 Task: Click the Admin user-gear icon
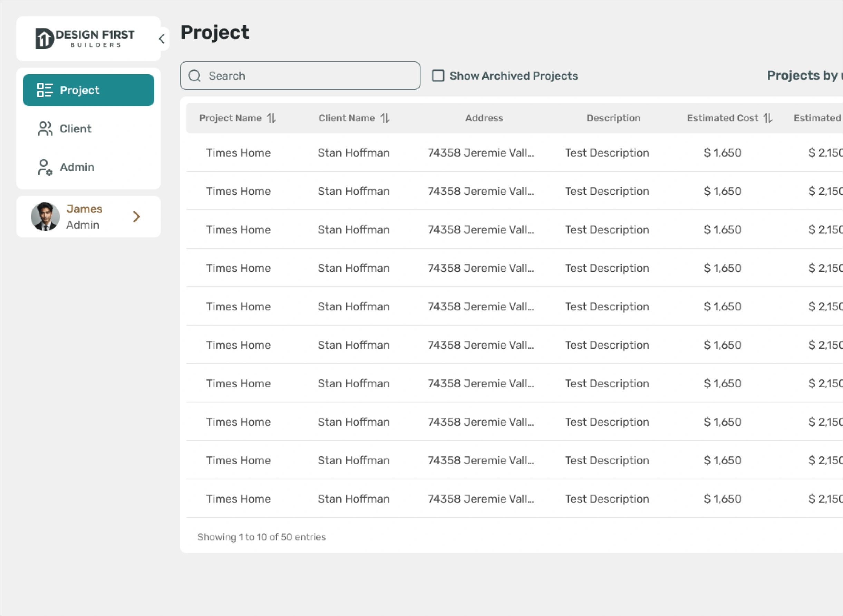[45, 167]
